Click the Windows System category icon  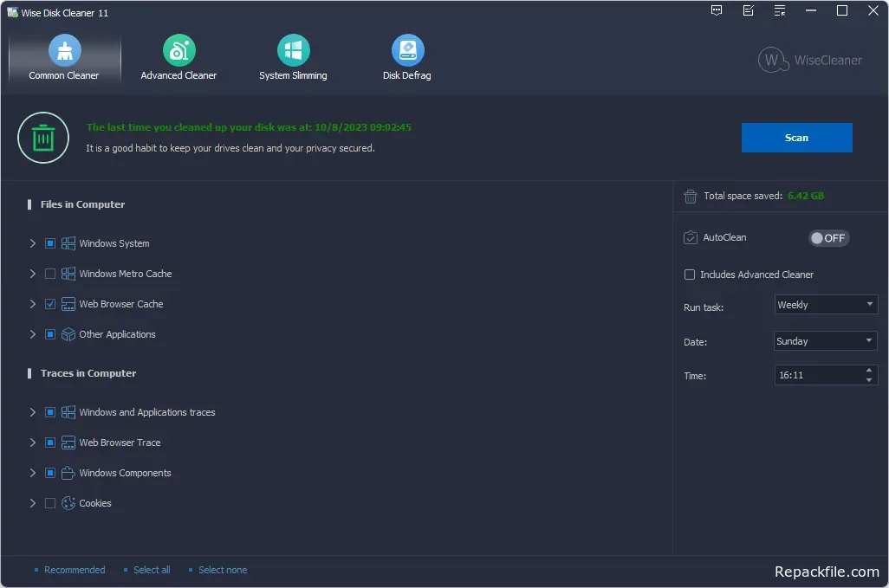(x=68, y=243)
